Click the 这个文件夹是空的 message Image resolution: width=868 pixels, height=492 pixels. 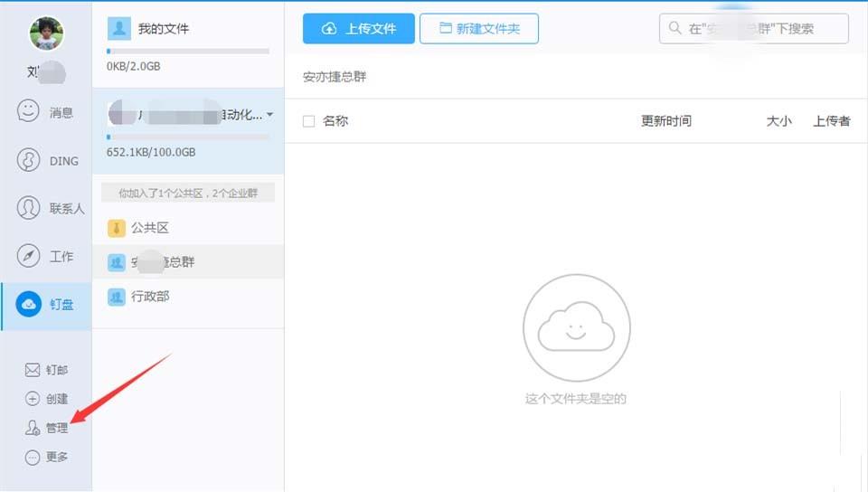point(576,399)
